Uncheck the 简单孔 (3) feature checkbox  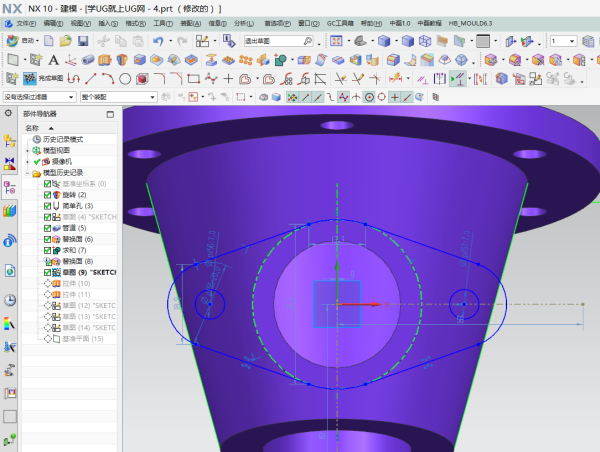click(x=47, y=206)
